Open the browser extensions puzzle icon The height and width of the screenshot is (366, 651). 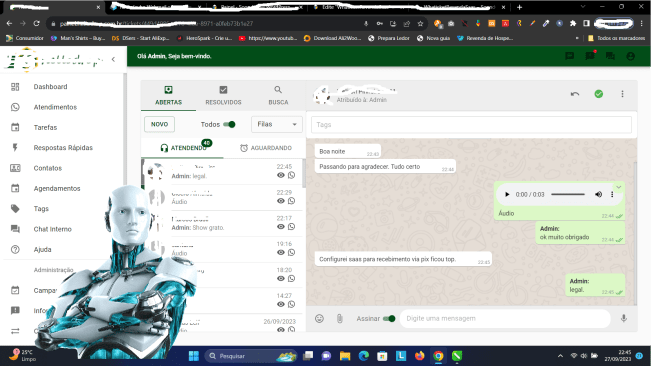[573, 24]
